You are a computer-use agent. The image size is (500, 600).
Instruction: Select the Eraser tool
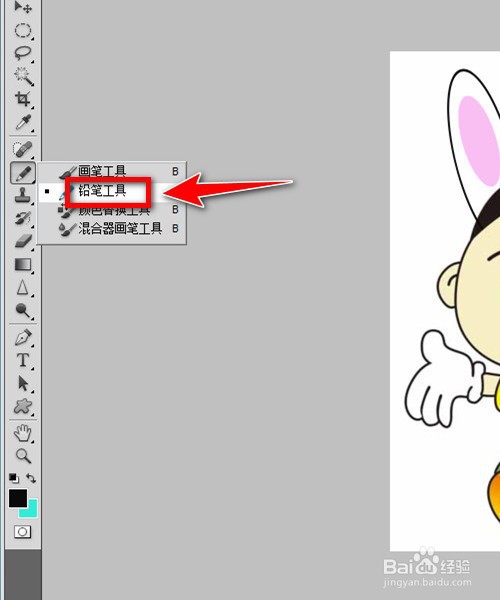pyautogui.click(x=23, y=241)
